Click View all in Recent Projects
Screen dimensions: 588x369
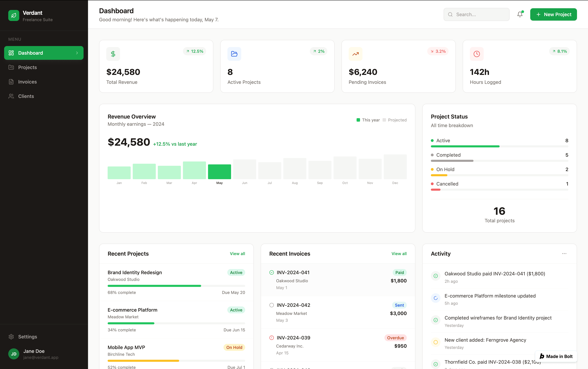coord(237,254)
